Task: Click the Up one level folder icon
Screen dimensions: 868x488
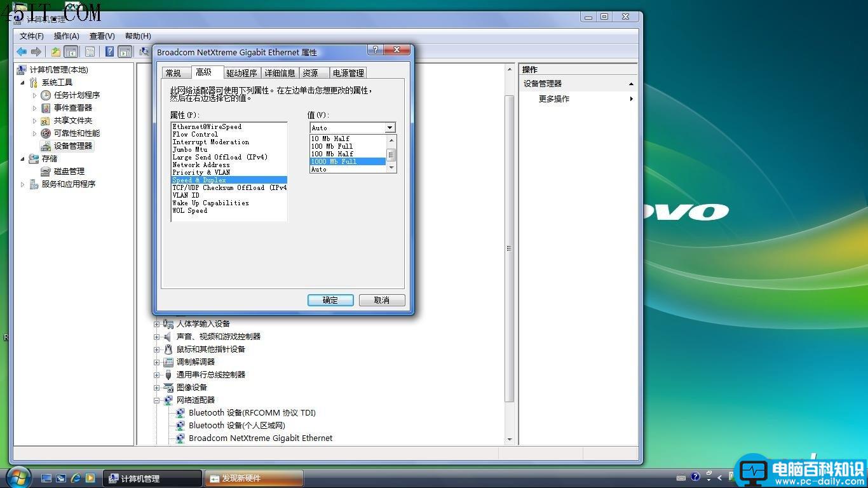Action: 56,51
